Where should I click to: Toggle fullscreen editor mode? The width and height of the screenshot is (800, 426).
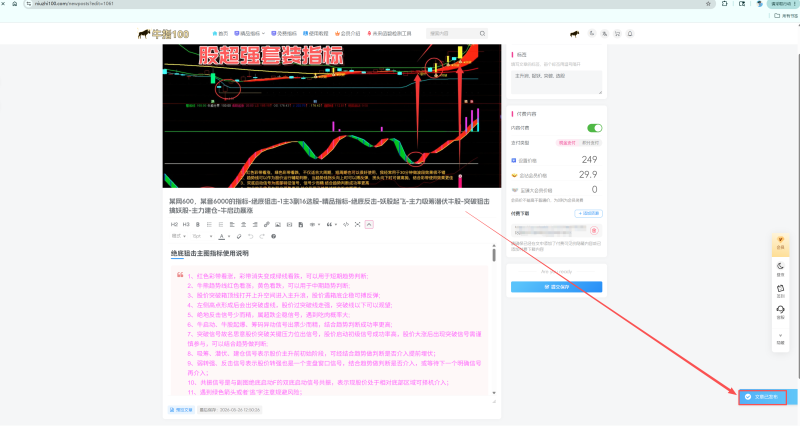(358, 224)
